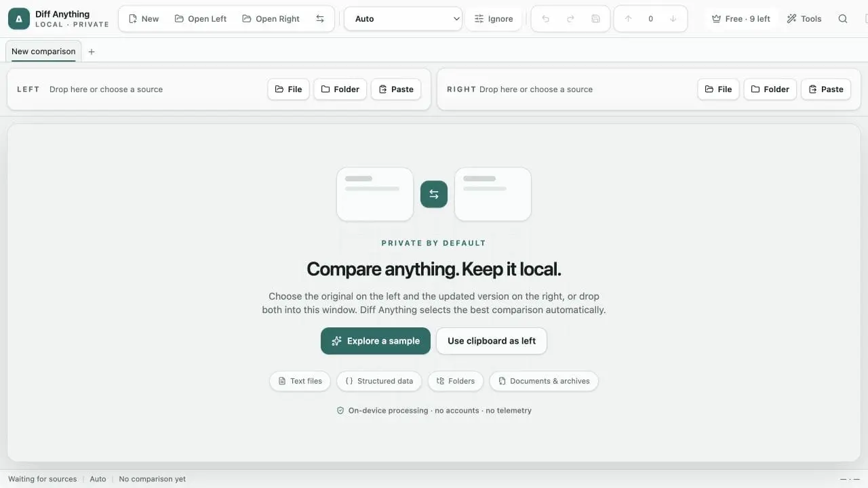Click the Free · 9 left badge
The image size is (868, 488).
(x=741, y=19)
